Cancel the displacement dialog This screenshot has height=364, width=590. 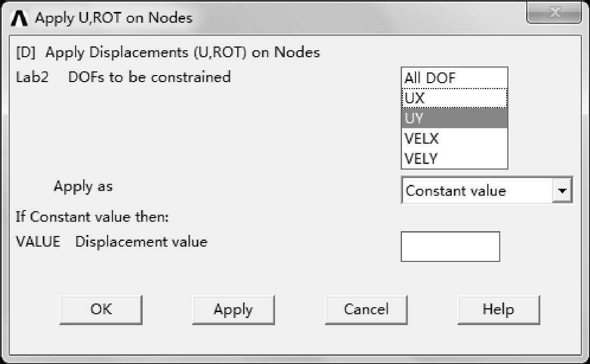coord(366,309)
